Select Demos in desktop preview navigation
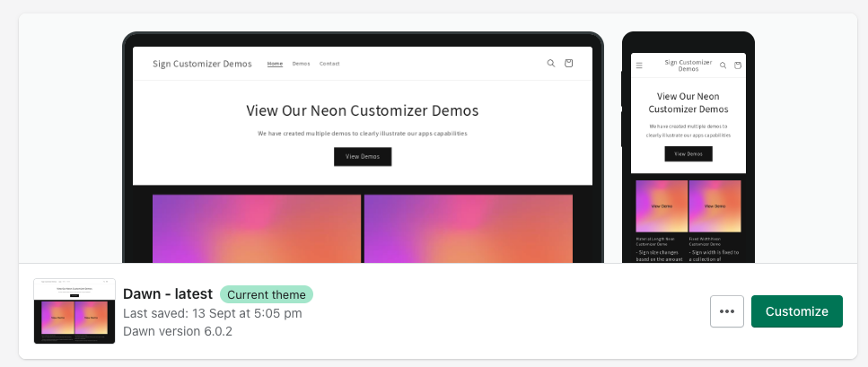The image size is (868, 367). (x=301, y=64)
